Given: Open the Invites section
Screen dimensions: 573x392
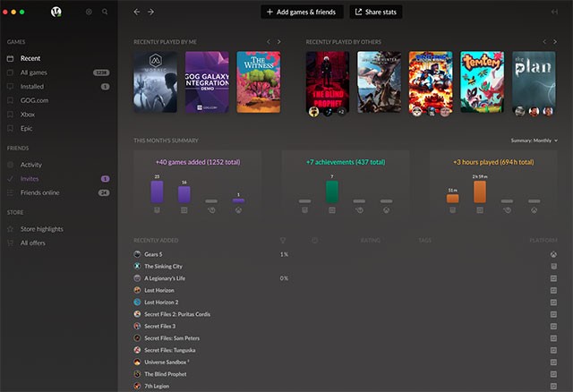Looking at the screenshot, I should pos(30,179).
